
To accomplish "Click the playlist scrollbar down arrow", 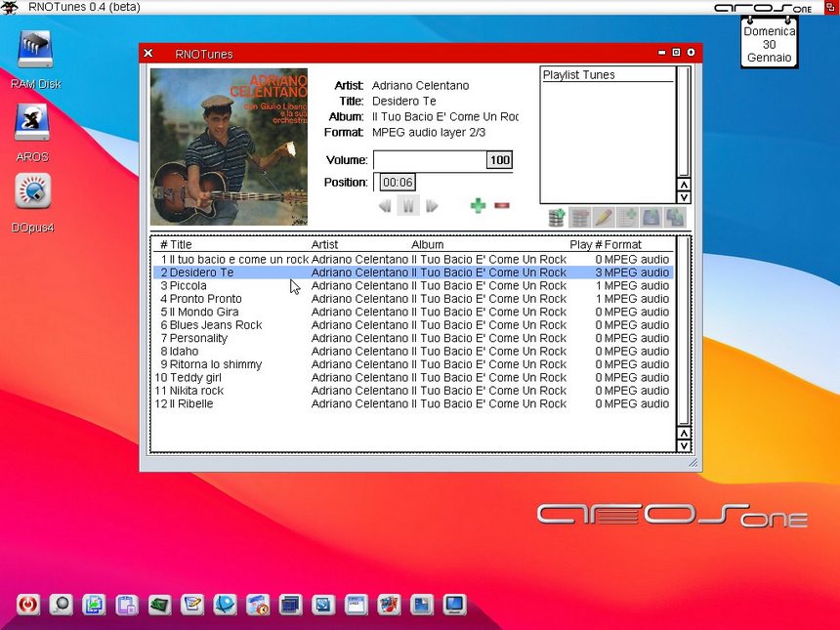I will [x=684, y=197].
